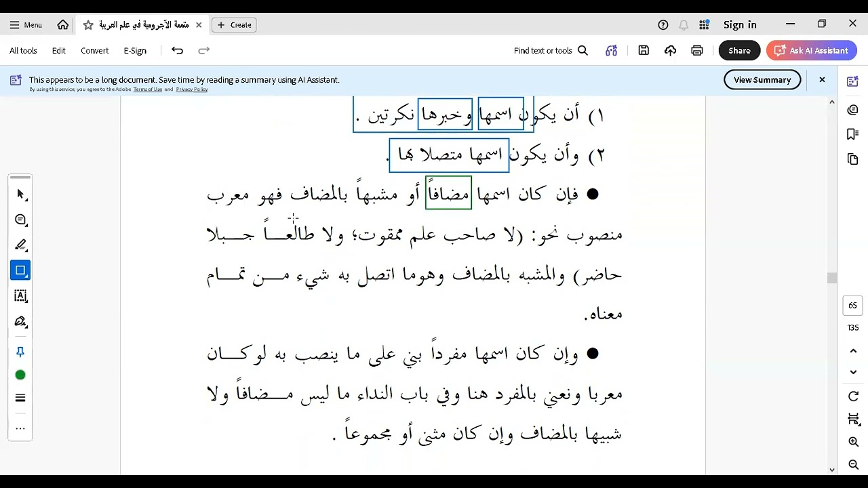Click the Share button
The width and height of the screenshot is (868, 488).
coord(739,50)
